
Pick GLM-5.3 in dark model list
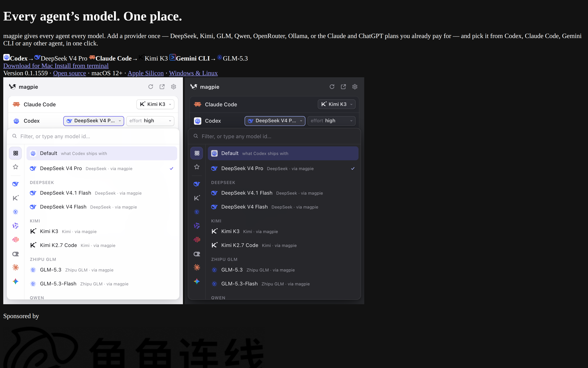[283, 270]
